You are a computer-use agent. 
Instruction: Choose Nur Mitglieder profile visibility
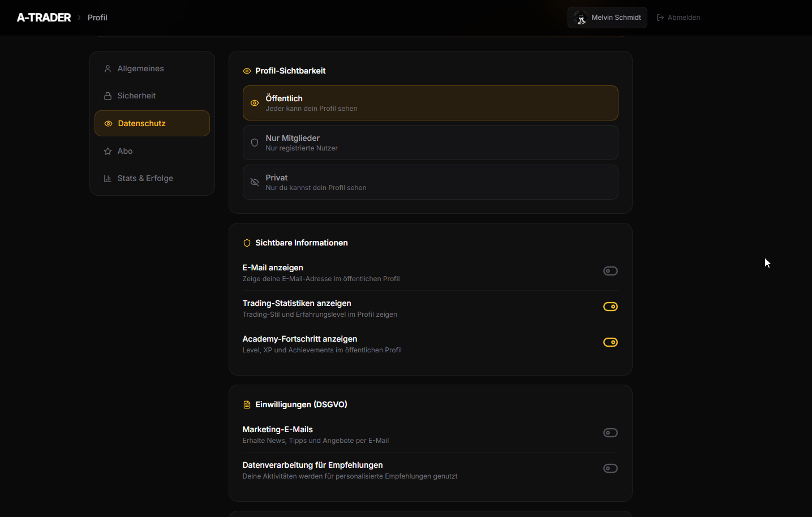coord(430,143)
